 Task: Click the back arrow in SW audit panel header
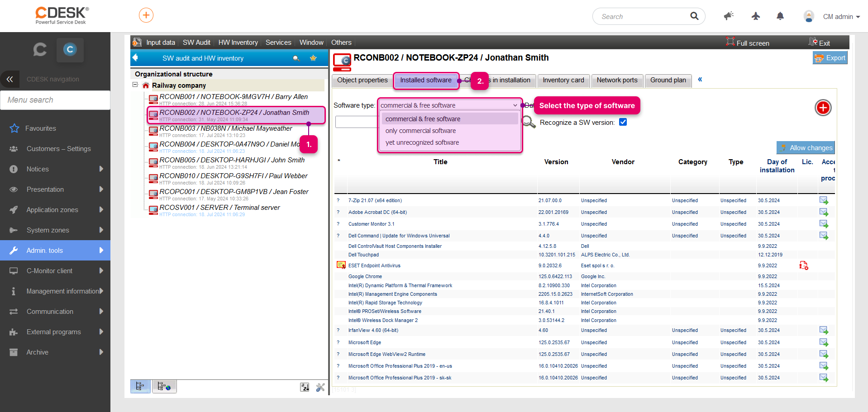click(135, 57)
